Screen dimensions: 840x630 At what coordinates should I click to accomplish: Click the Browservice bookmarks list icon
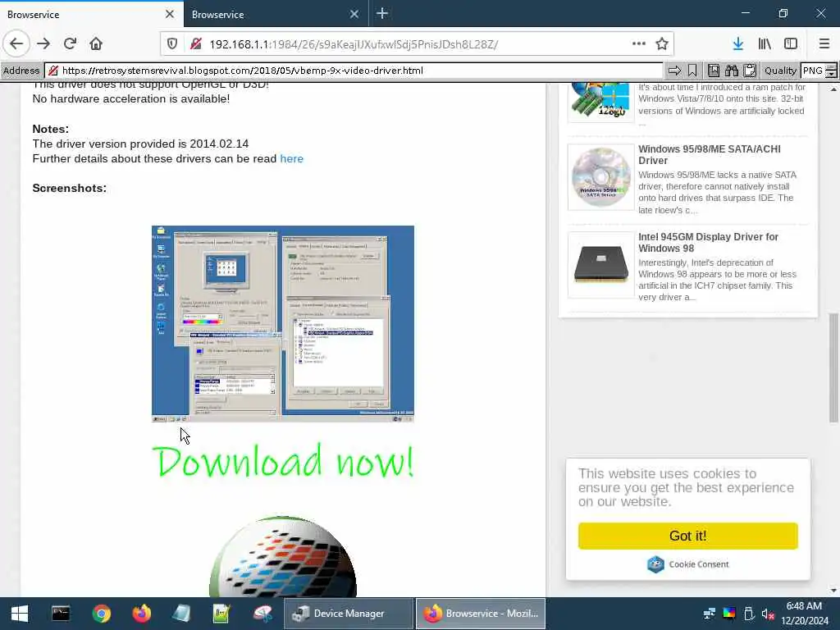[714, 71]
